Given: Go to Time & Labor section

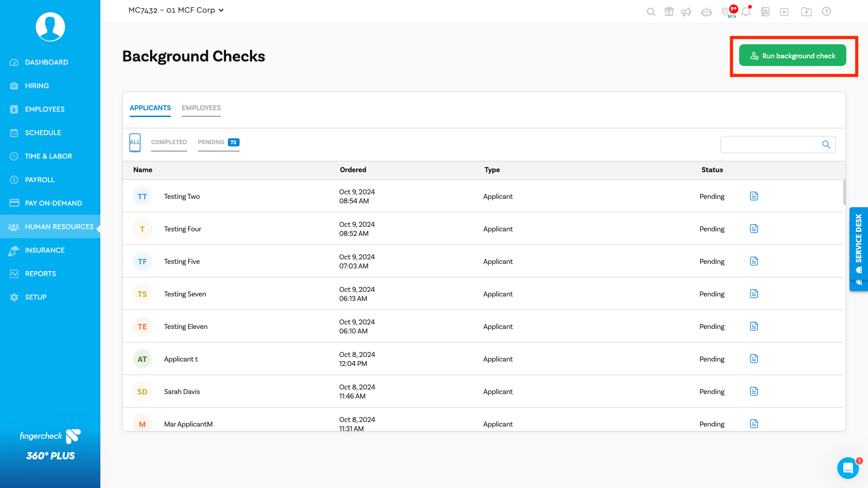Looking at the screenshot, I should coord(48,156).
